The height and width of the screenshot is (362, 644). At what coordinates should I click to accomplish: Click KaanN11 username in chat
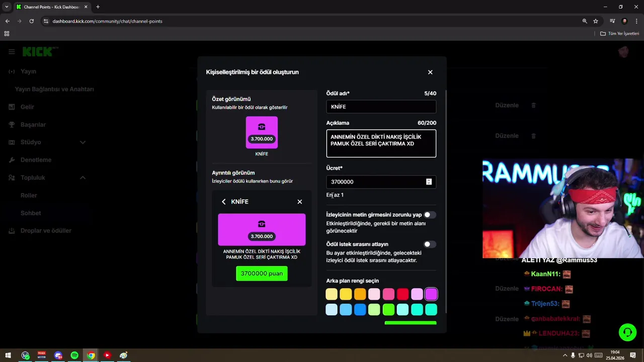point(545,274)
